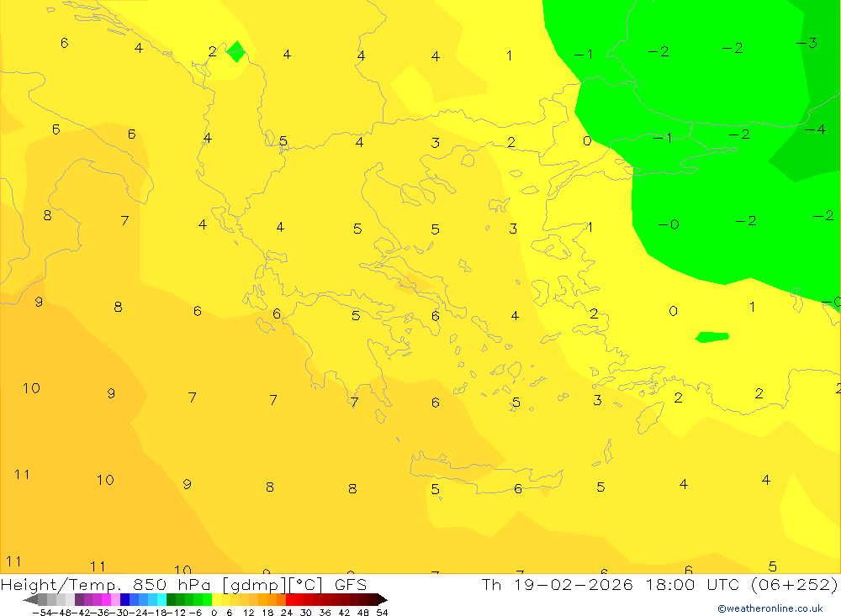This screenshot has width=841, height=616.
Task: Click the 30 label under the color legend
Action: click(306, 613)
